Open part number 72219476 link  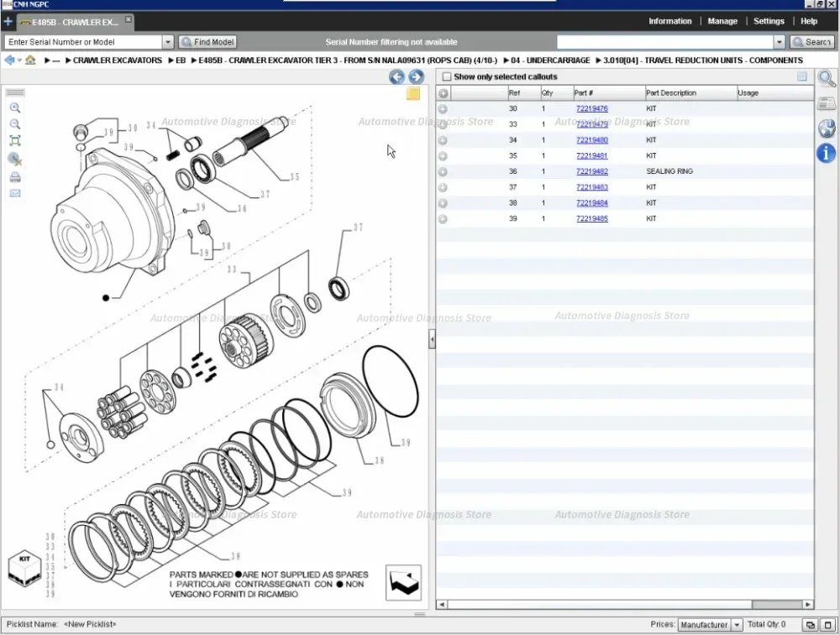(592, 108)
